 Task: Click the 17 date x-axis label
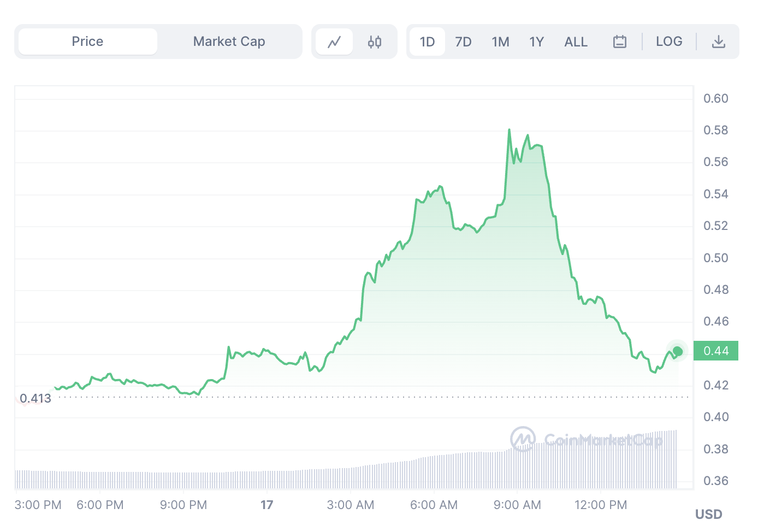click(267, 505)
